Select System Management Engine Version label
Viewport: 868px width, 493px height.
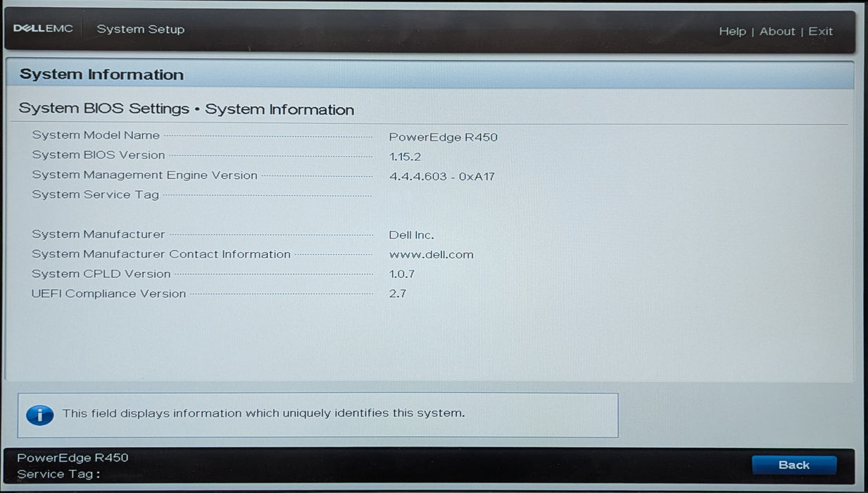[x=144, y=175]
